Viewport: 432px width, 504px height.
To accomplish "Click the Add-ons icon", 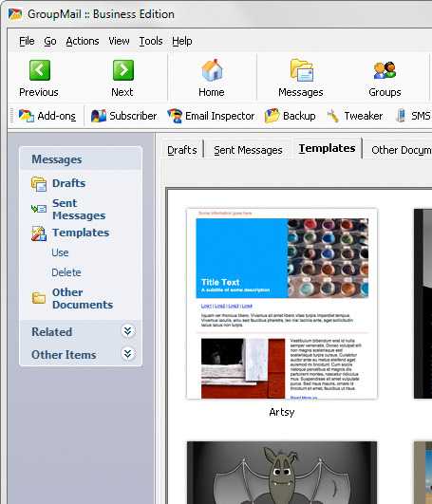I will 26,116.
